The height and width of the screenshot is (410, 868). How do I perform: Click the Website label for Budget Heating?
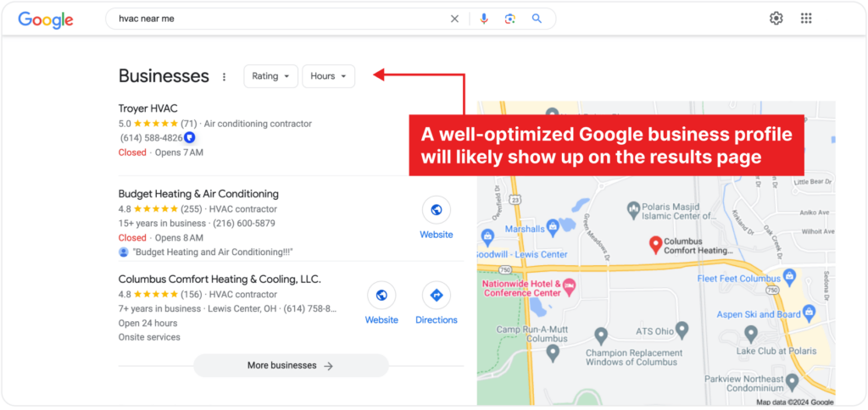coord(437,235)
